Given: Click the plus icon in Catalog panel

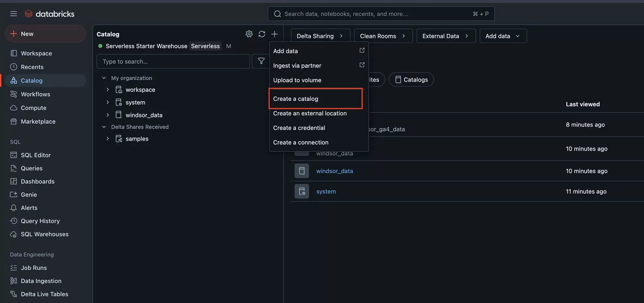Looking at the screenshot, I should 275,34.
